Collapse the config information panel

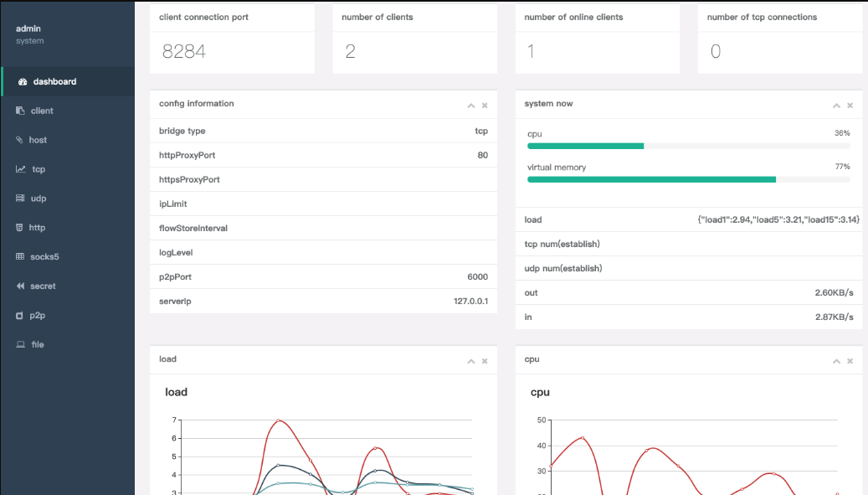(471, 106)
